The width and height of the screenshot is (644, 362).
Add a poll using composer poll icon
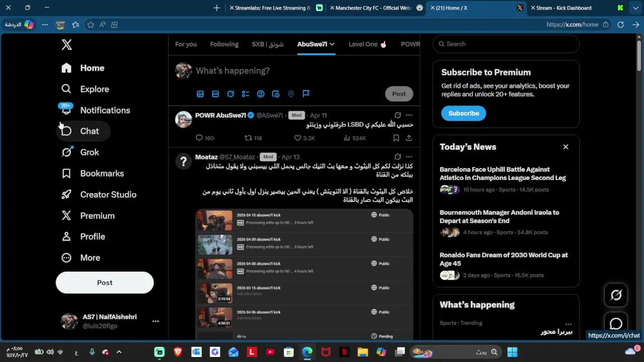tap(246, 94)
